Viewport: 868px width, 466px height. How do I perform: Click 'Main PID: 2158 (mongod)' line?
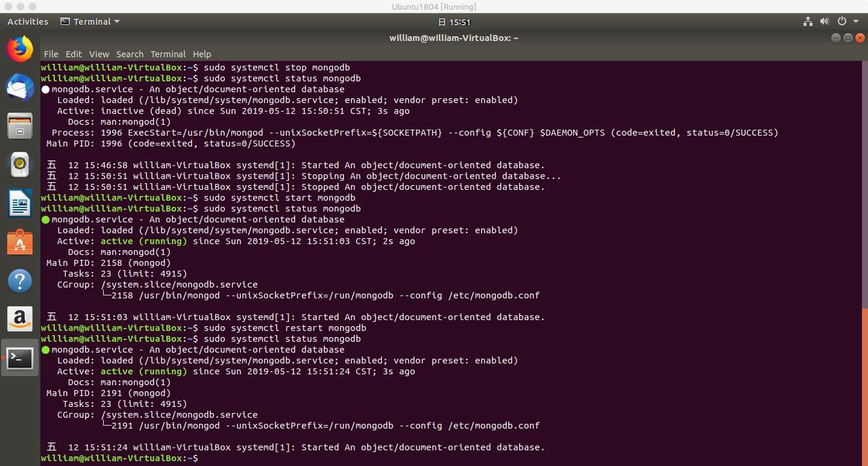[108, 263]
